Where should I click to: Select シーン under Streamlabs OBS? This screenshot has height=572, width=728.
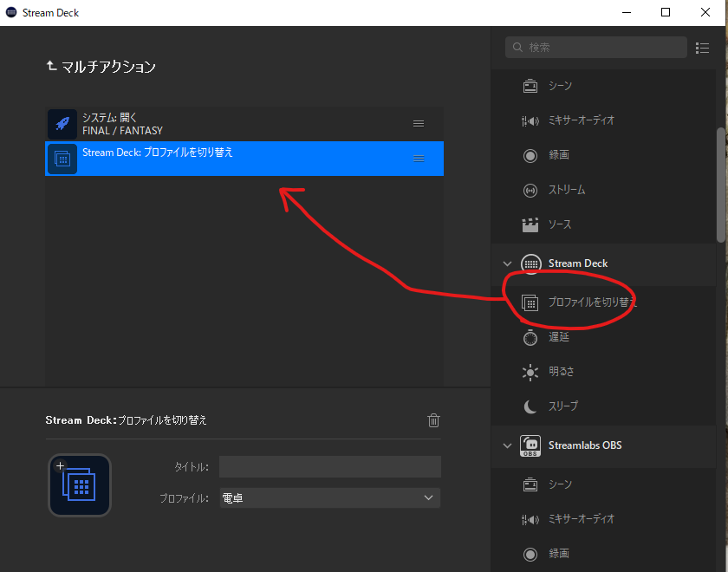603,484
